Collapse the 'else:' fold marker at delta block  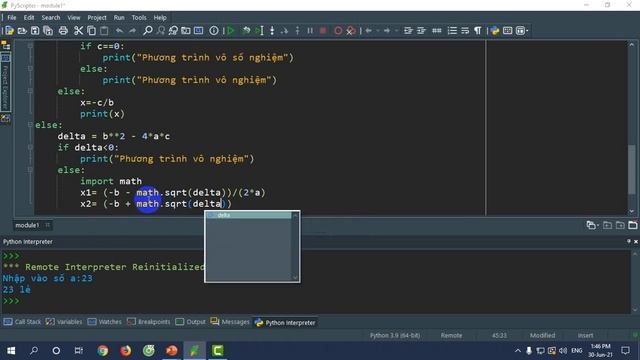click(x=30, y=125)
